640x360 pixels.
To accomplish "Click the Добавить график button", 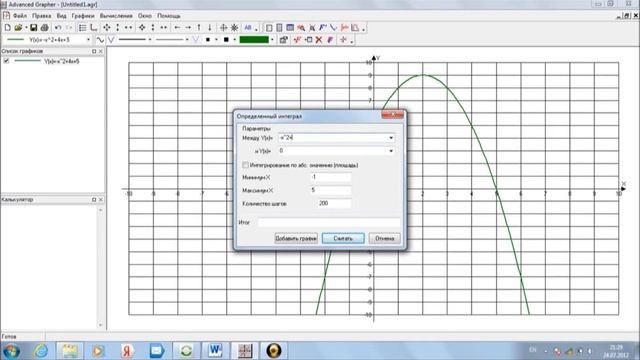I will 296,238.
